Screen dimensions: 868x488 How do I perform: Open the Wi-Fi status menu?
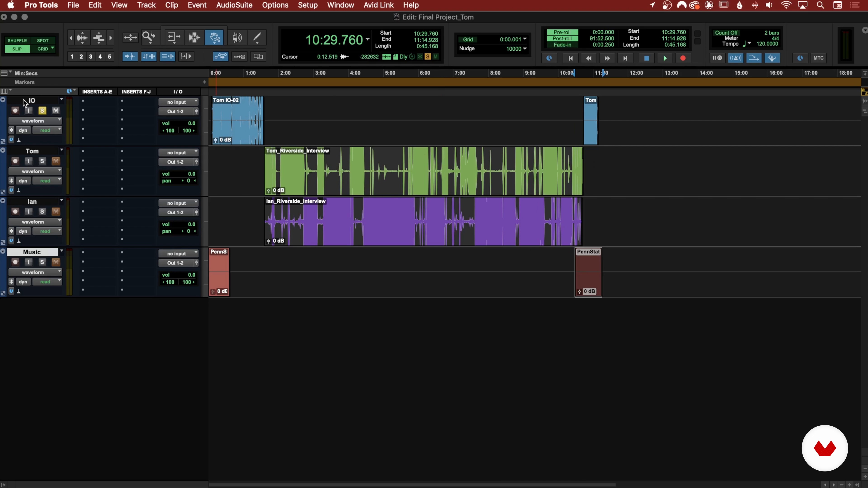tap(786, 5)
